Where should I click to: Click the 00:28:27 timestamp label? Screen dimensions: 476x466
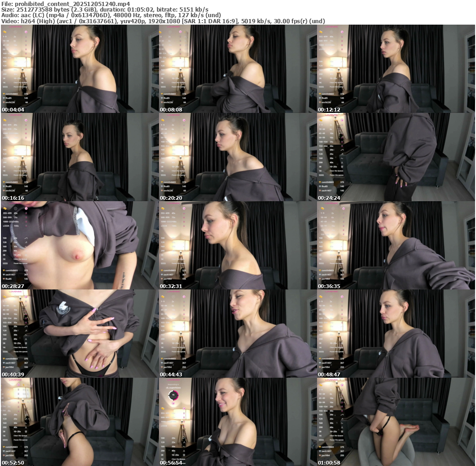point(13,286)
